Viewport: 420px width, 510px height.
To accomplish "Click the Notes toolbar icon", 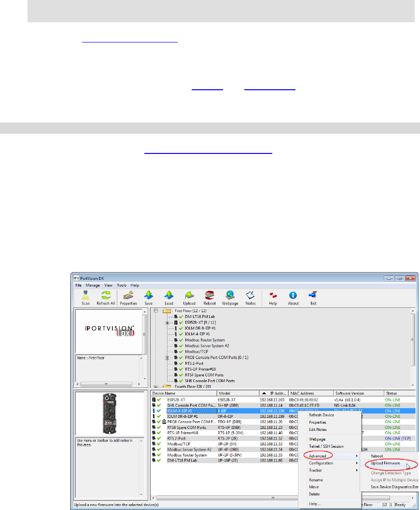I will tap(250, 295).
